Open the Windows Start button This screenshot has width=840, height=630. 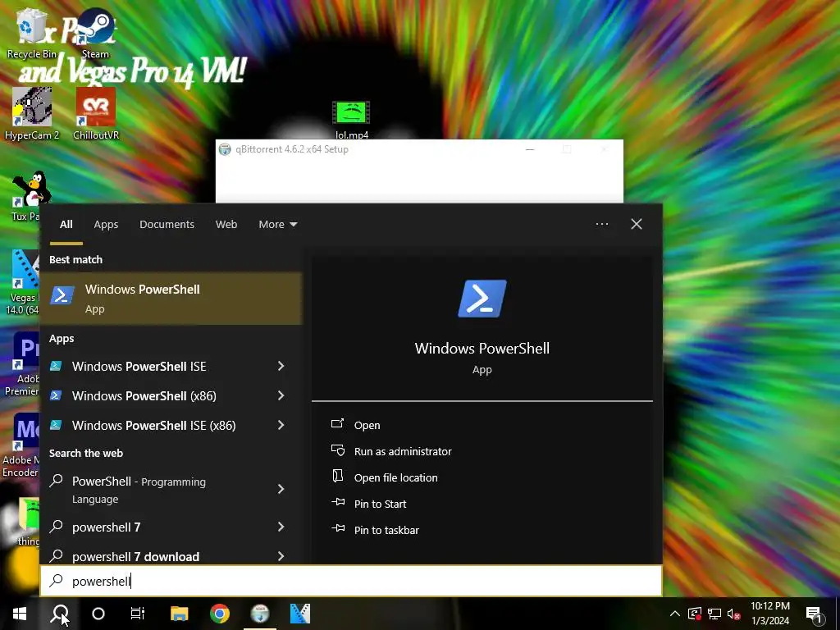(x=20, y=614)
